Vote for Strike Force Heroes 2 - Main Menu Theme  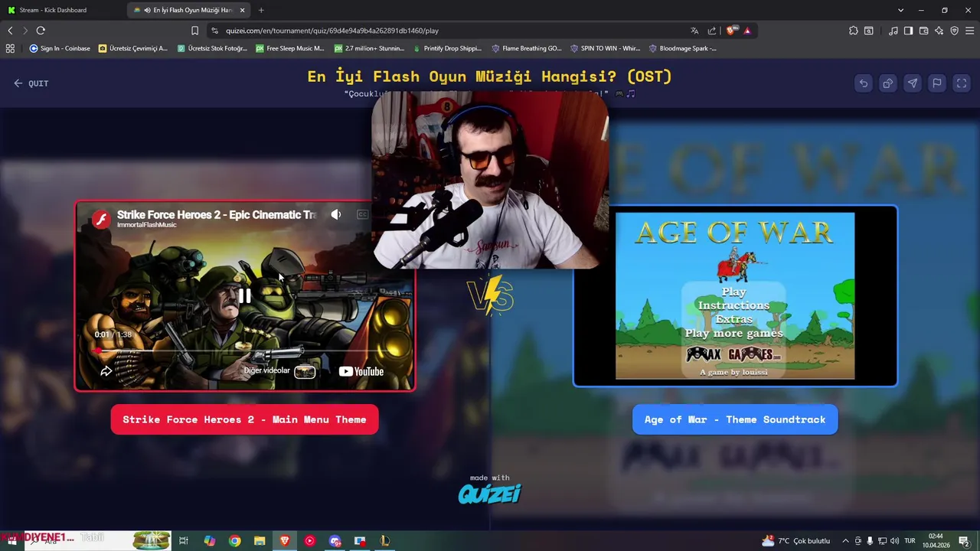coord(244,419)
